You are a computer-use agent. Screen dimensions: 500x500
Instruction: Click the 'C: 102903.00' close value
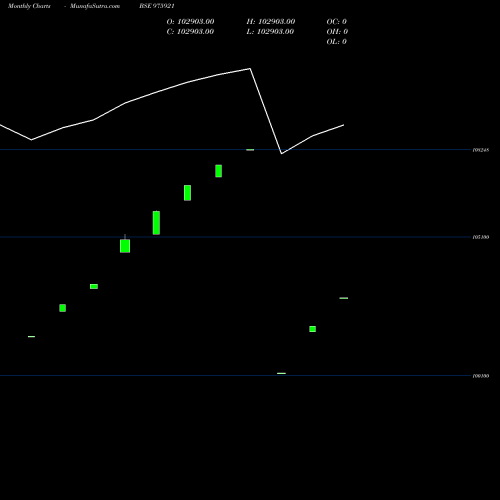click(190, 32)
